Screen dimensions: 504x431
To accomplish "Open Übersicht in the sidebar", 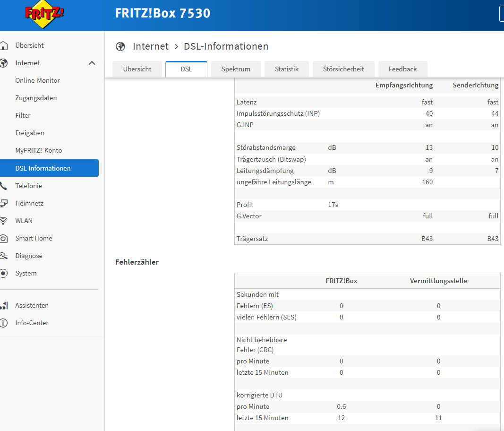I will tap(29, 46).
